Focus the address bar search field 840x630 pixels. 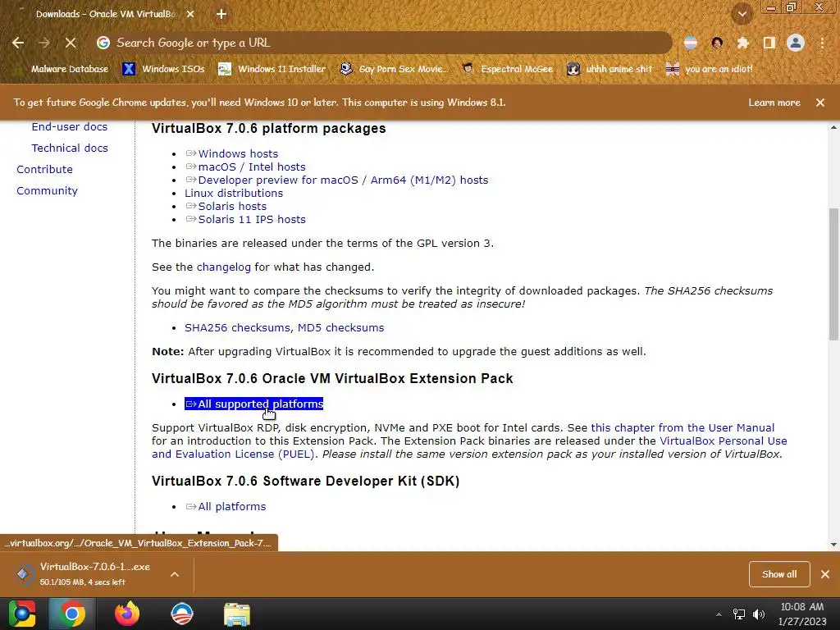(x=384, y=43)
